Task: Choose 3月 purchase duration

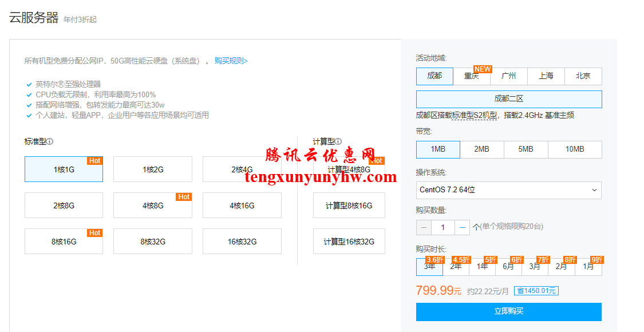Action: click(x=535, y=267)
